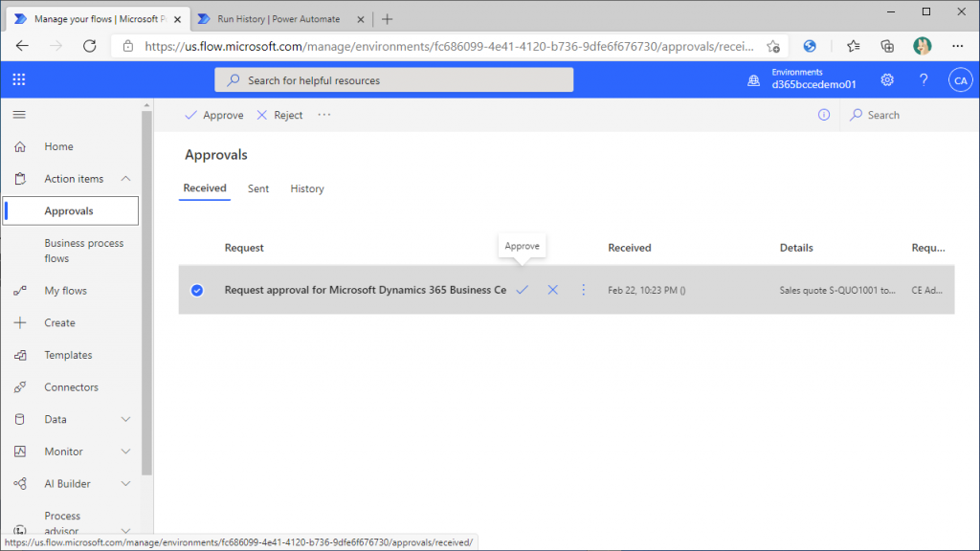The height and width of the screenshot is (551, 980).
Task: Open the CA account avatar
Action: tap(960, 80)
